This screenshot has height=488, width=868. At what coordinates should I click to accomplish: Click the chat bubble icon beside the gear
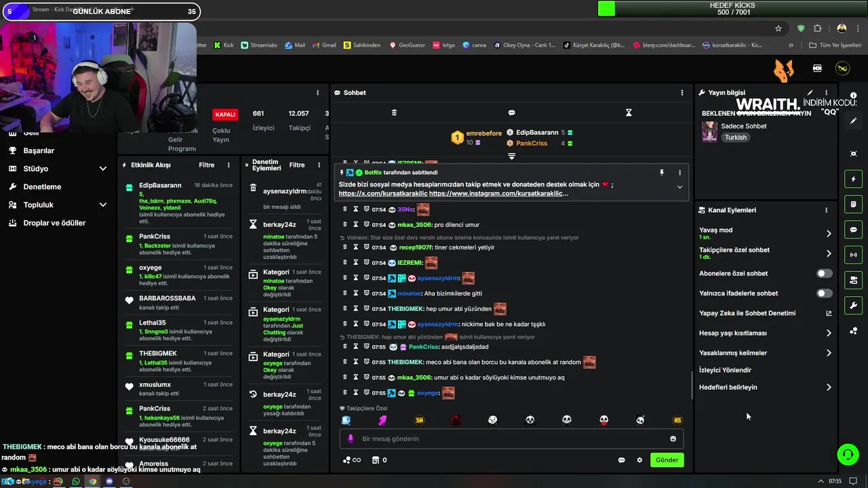[621, 460]
